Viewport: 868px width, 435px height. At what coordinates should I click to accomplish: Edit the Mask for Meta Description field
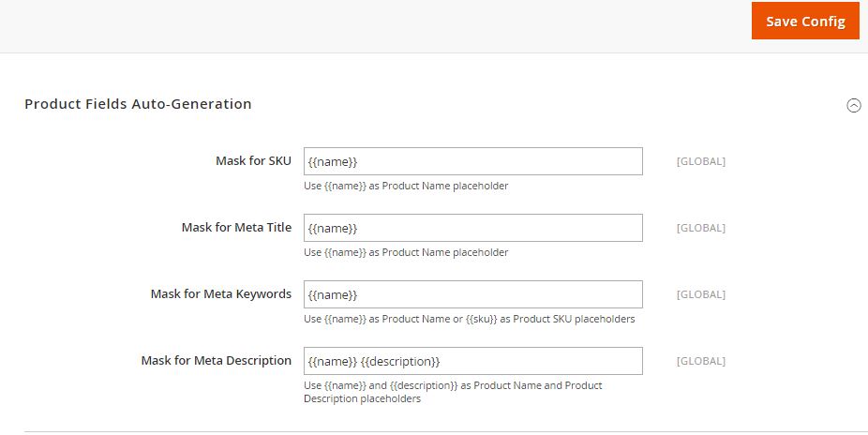[x=472, y=361]
